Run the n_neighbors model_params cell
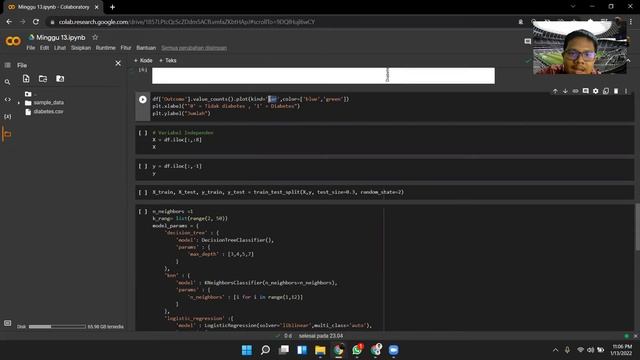The width and height of the screenshot is (640, 360). click(x=142, y=212)
